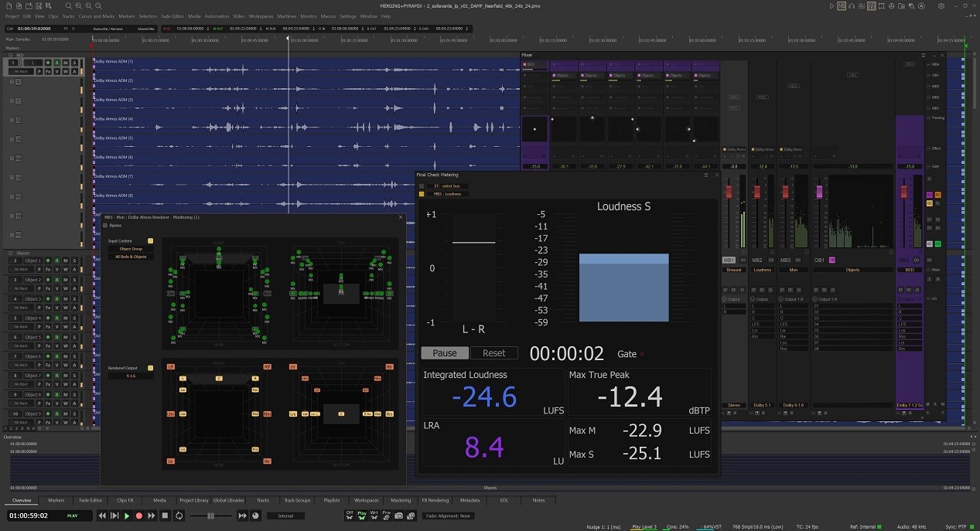Image resolution: width=980 pixels, height=531 pixels.
Task: Switch to the Mastering tab
Action: 400,500
